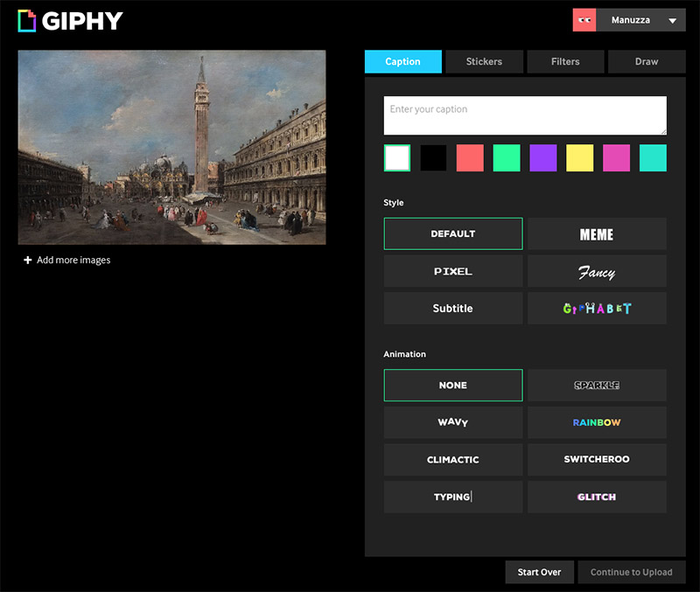The image size is (700, 592).
Task: Choose the Climactic animation
Action: [453, 459]
